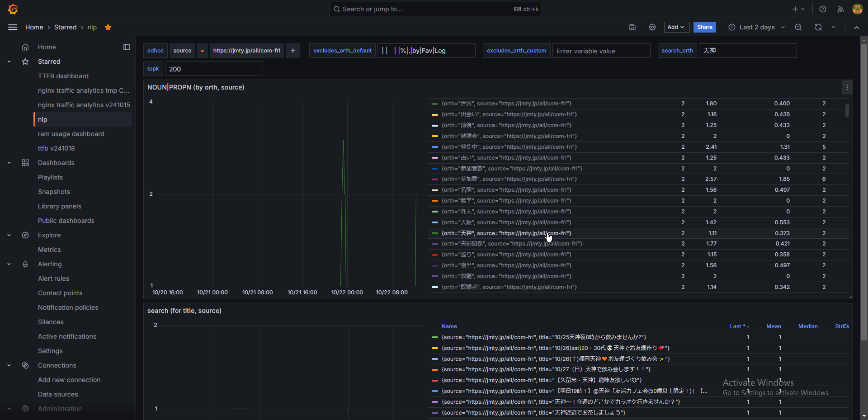Screen dimensions: 868x420
Task: Click the Share button
Action: (x=704, y=27)
